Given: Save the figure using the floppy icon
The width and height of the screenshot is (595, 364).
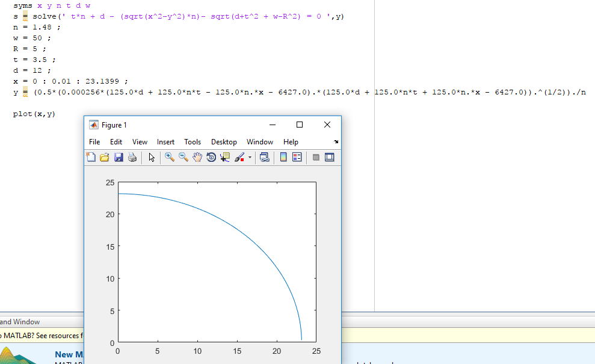Looking at the screenshot, I should (x=118, y=158).
